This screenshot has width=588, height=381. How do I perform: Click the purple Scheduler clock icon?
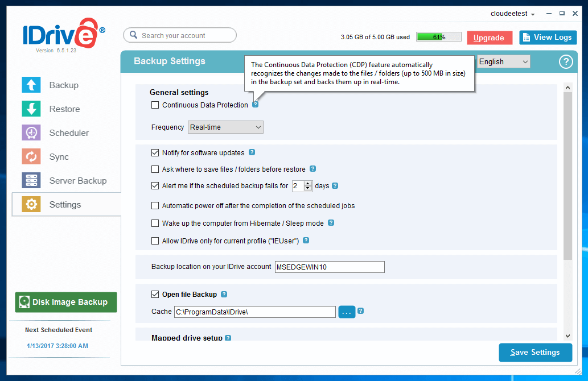(x=31, y=132)
